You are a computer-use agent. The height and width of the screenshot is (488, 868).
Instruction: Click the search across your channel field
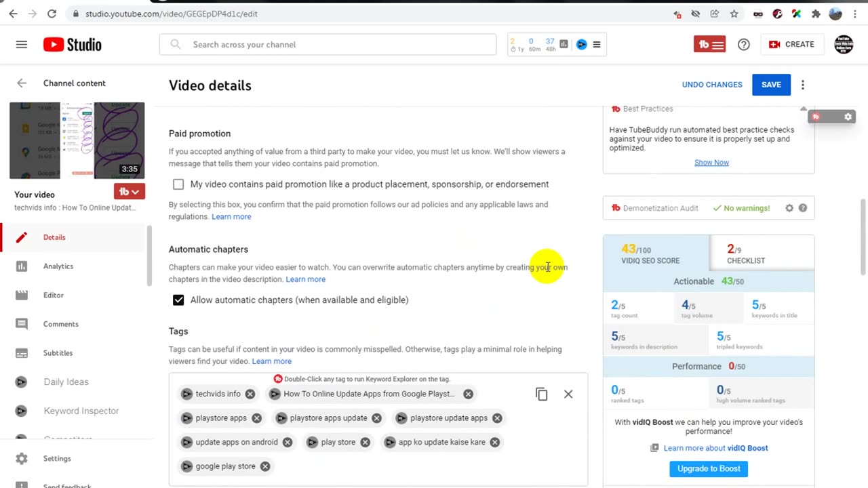(x=328, y=45)
